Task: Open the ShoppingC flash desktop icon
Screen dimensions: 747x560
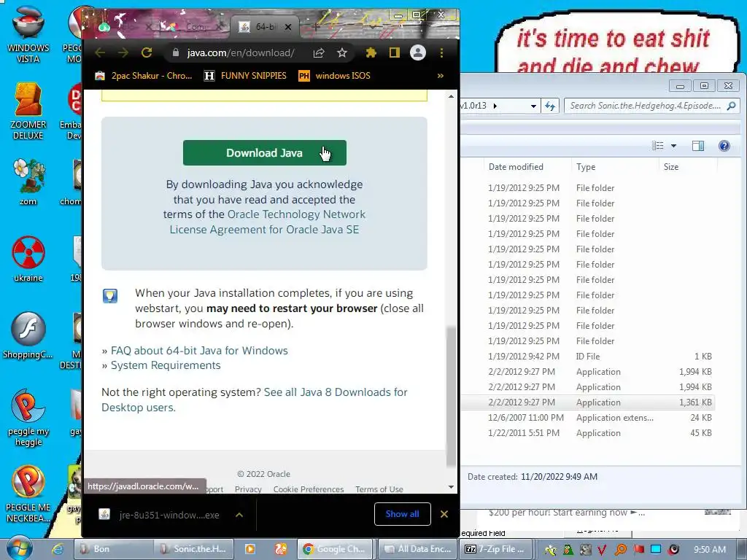Action: coord(28,335)
